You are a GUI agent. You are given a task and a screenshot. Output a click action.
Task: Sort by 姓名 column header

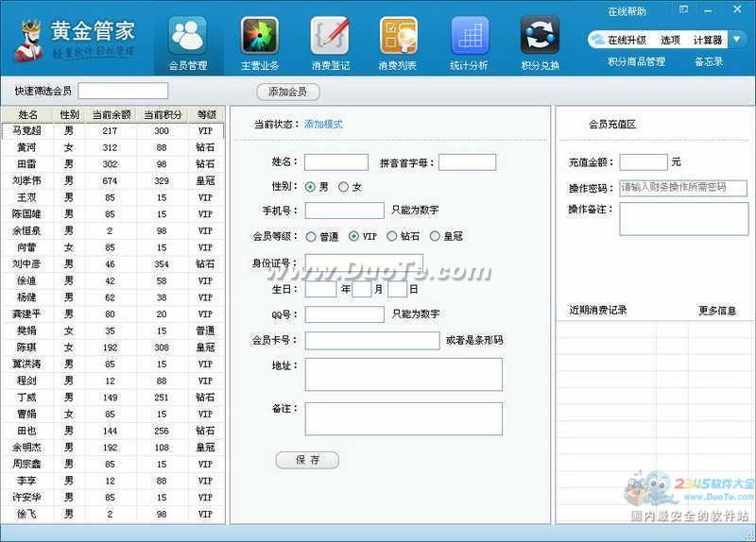tap(27, 114)
